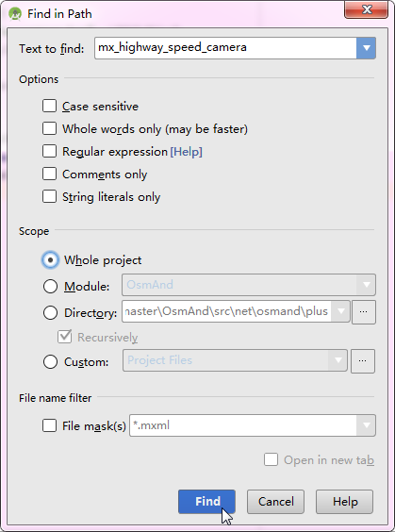Choose the Module scope radio button

[x=51, y=287]
